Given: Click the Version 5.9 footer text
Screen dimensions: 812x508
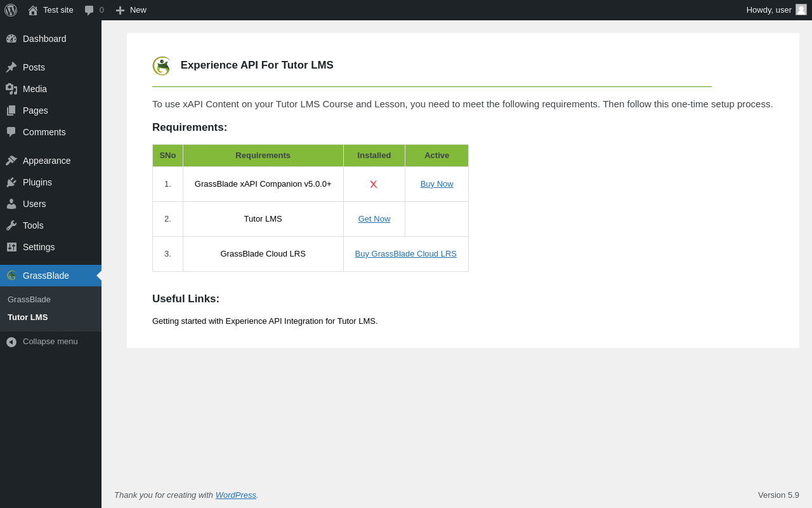Looking at the screenshot, I should (778, 495).
